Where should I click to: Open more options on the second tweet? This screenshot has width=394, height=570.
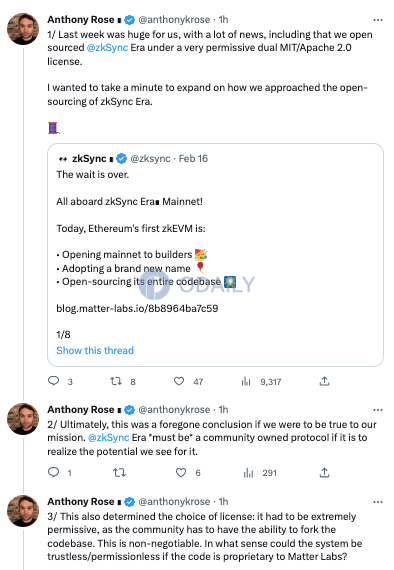click(378, 410)
